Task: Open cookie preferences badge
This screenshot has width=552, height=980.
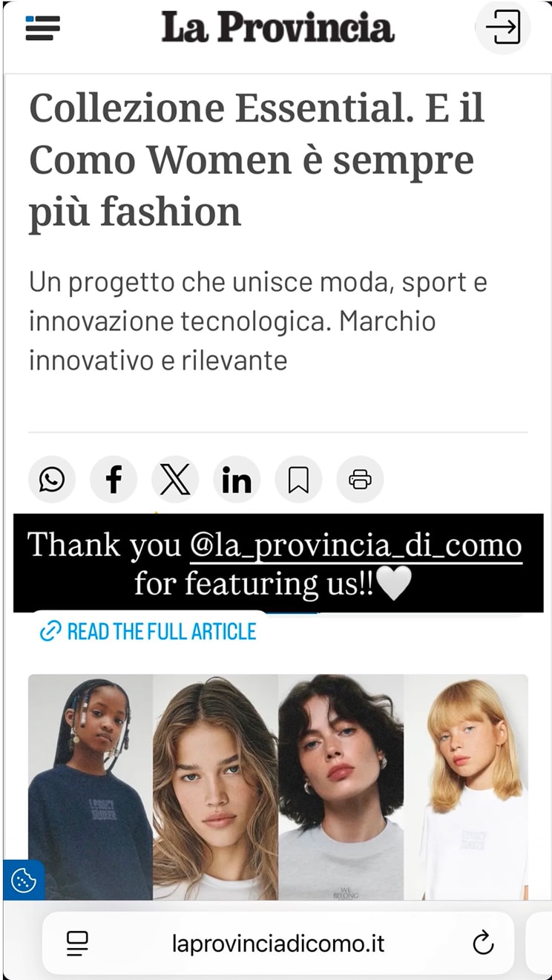Action: (x=24, y=881)
